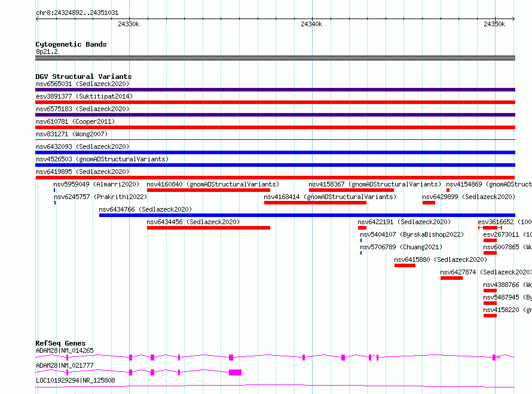Select the nsv6419895 (Sedlazeck2020) label
Screen dimensions: 532x394
[82, 172]
